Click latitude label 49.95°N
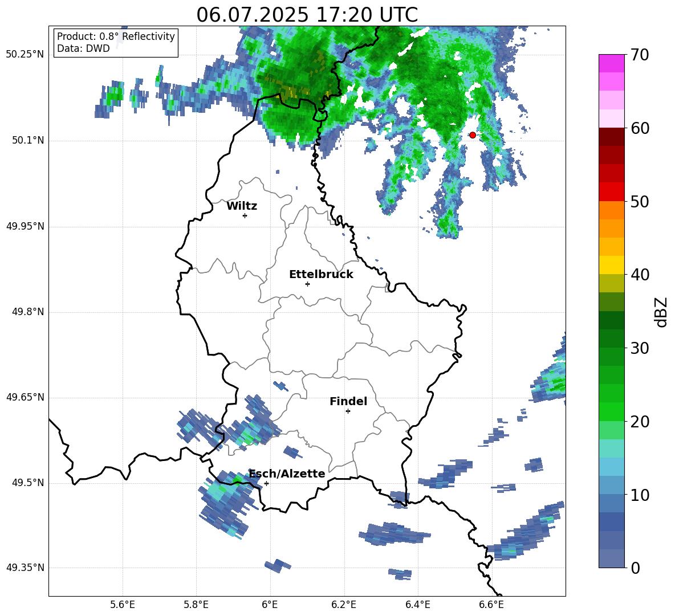The width and height of the screenshot is (675, 616). (x=25, y=226)
